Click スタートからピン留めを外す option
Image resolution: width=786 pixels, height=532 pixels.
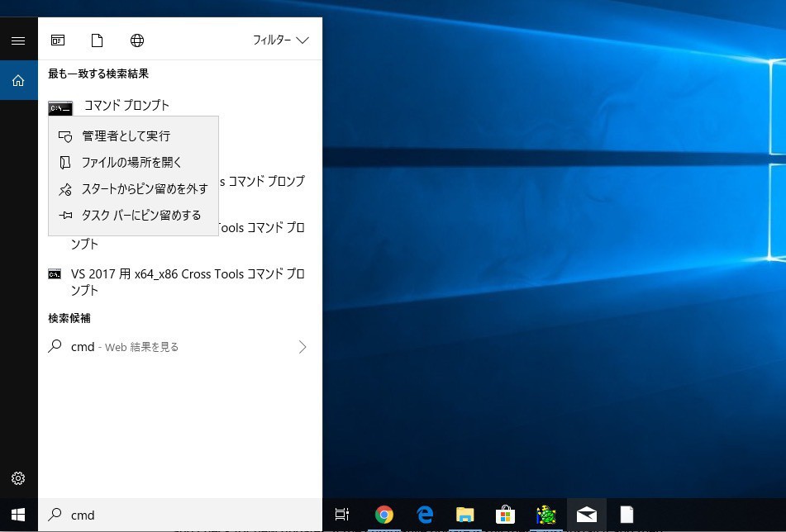click(144, 189)
